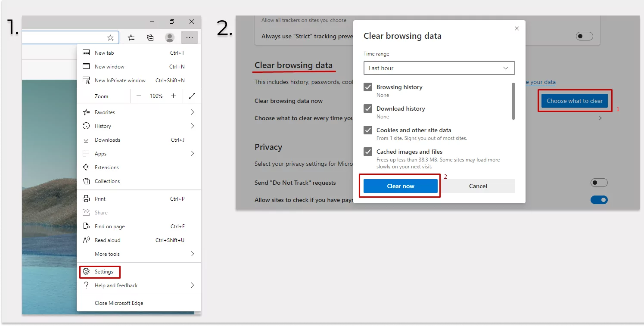Open the manage your data link
Viewport: 644px width, 326px height.
pyautogui.click(x=541, y=82)
